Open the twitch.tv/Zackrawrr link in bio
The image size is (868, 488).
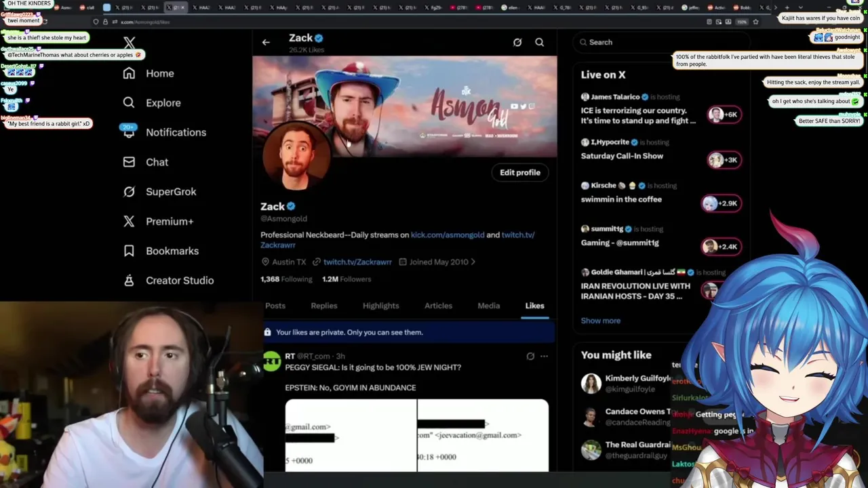tap(517, 235)
